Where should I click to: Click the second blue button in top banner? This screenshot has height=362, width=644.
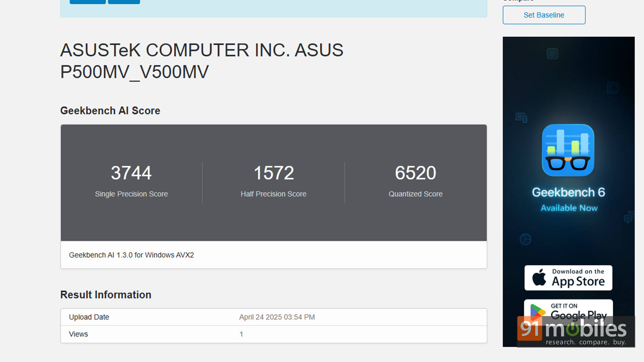[x=124, y=2]
